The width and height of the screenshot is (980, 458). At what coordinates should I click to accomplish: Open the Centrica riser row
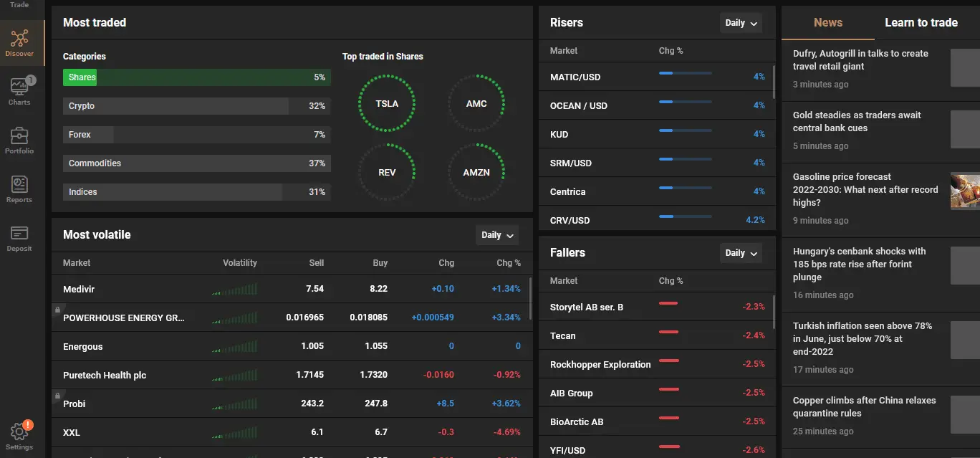(x=656, y=191)
